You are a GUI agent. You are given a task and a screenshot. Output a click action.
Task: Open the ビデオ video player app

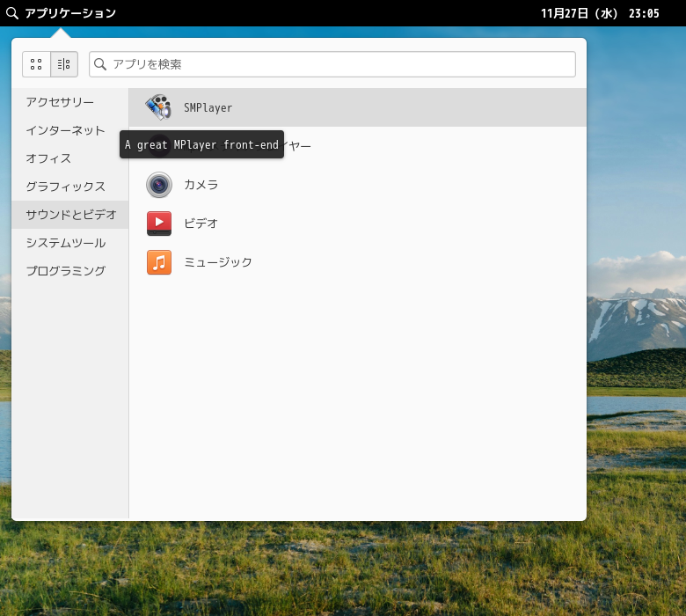[357, 224]
